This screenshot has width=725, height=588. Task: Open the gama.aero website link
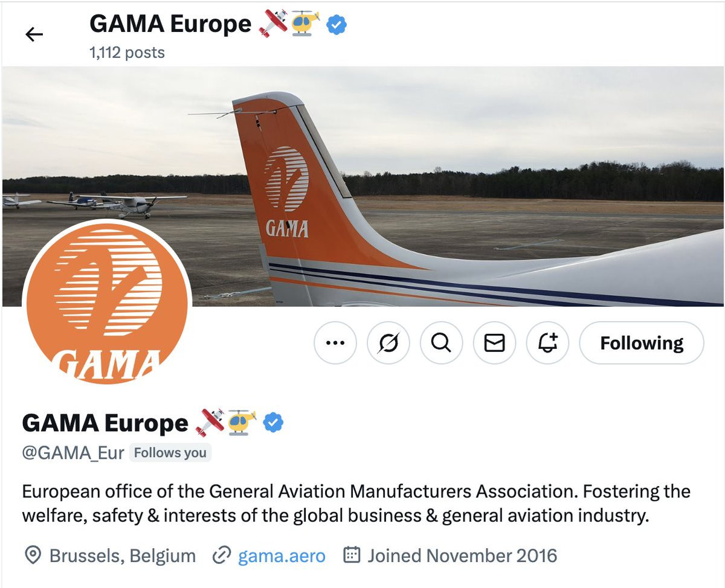[x=282, y=555]
